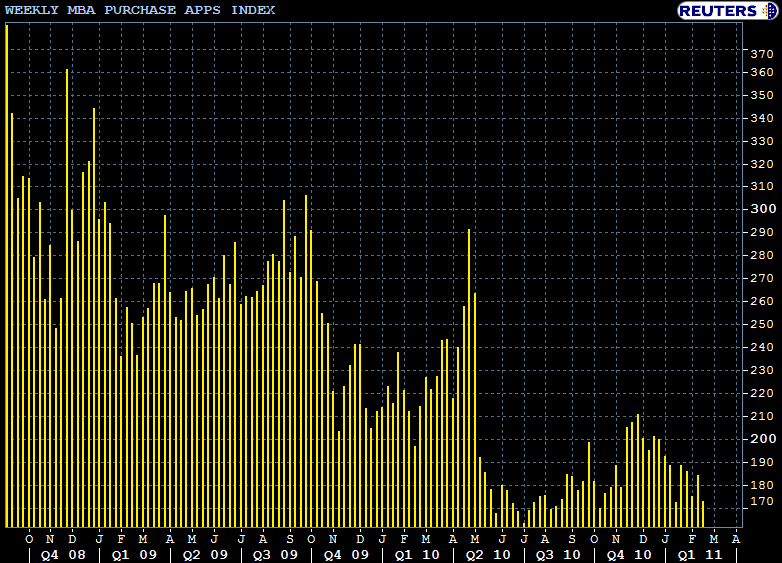Choose the Q1 10 quarter label
782x563 pixels.
point(417,553)
